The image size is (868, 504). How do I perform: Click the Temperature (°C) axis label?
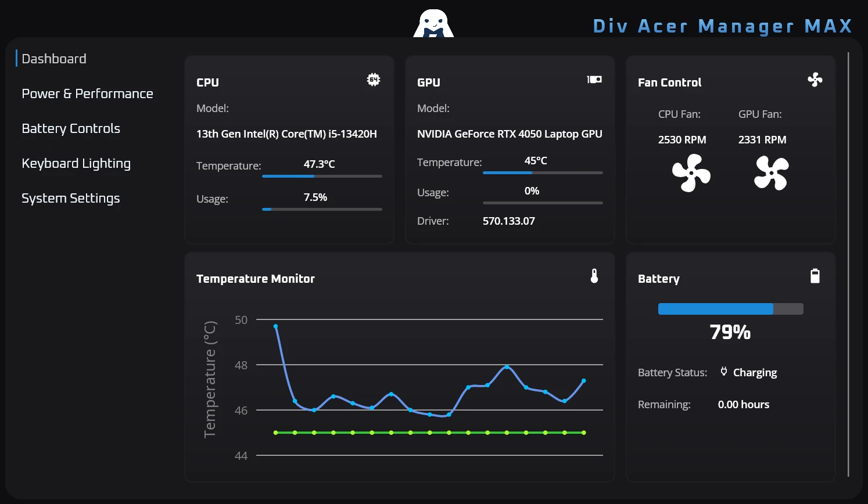tap(210, 379)
